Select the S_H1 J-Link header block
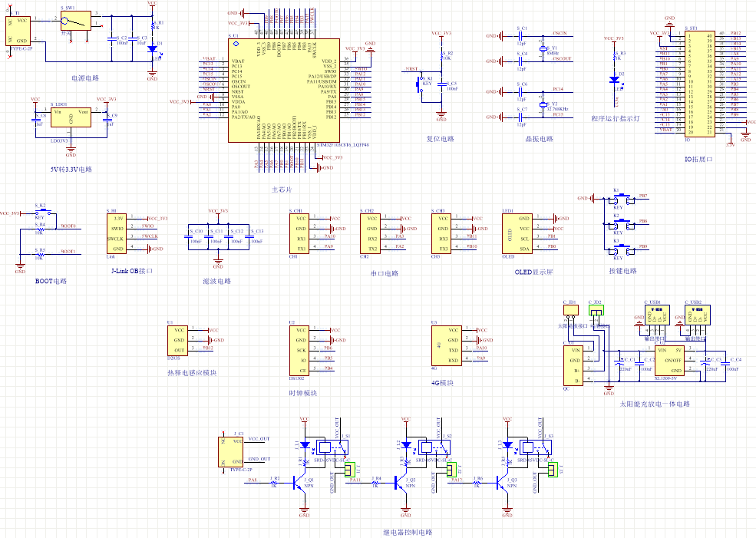Viewport: 756px width, 538px height. tap(116, 234)
